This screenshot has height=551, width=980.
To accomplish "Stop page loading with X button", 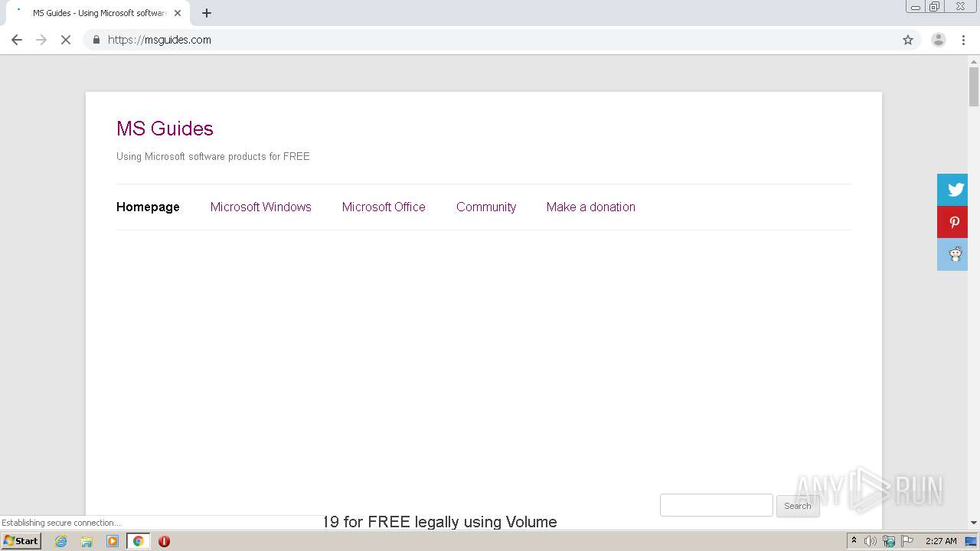I will click(x=66, y=40).
